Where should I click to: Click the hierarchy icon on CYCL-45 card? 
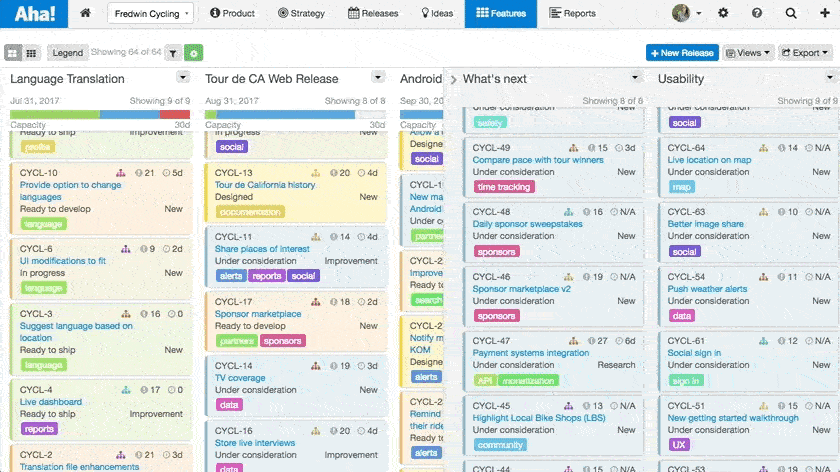568,406
